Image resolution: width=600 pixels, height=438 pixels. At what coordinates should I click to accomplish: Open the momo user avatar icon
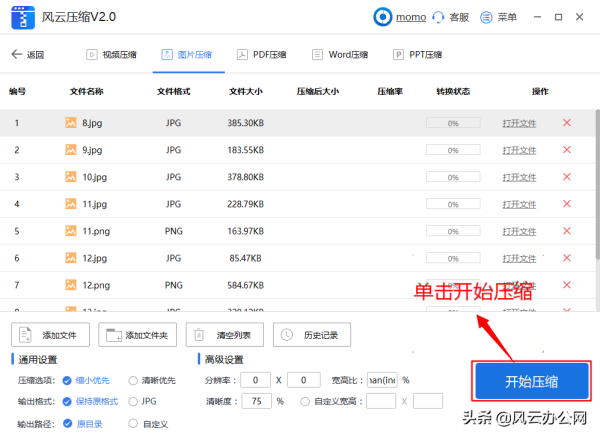[383, 17]
